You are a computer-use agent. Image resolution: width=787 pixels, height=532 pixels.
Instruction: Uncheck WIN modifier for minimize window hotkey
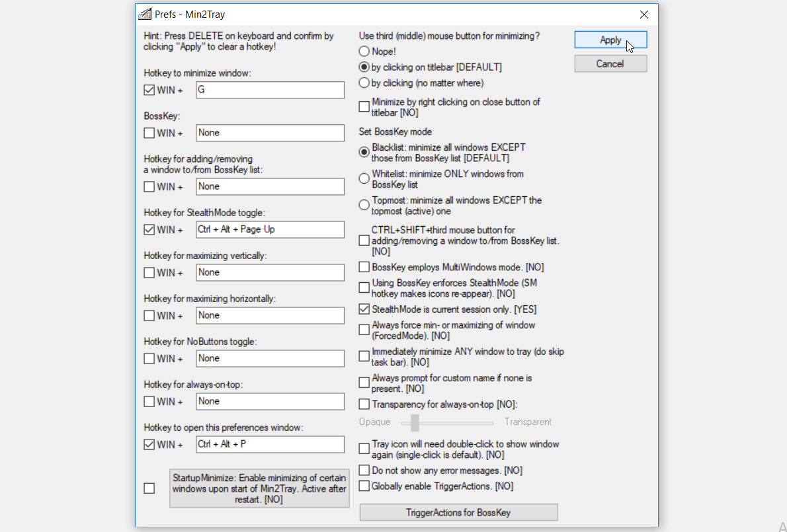pyautogui.click(x=149, y=91)
